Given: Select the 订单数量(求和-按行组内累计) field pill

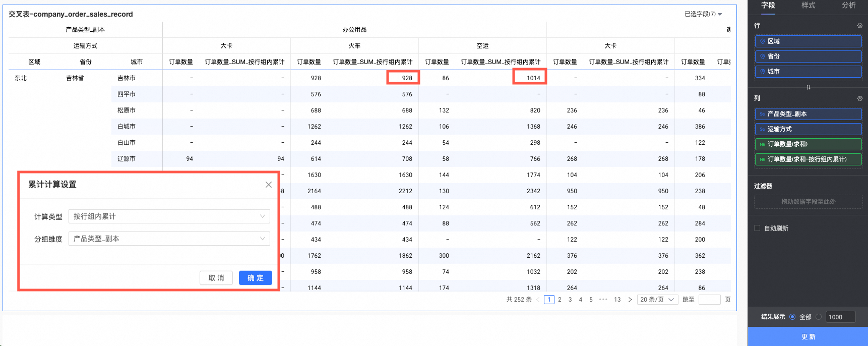Looking at the screenshot, I should [809, 159].
